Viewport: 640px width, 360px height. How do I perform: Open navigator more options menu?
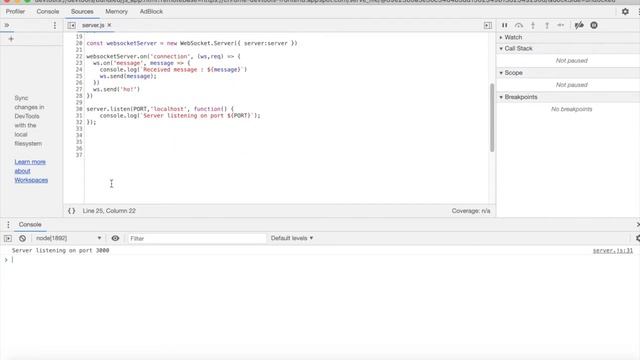55,25
